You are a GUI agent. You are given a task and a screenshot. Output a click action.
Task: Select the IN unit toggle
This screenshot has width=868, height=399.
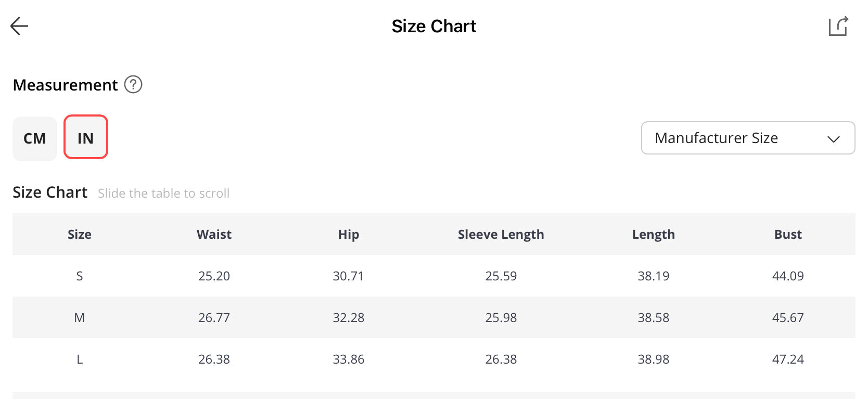pos(86,137)
